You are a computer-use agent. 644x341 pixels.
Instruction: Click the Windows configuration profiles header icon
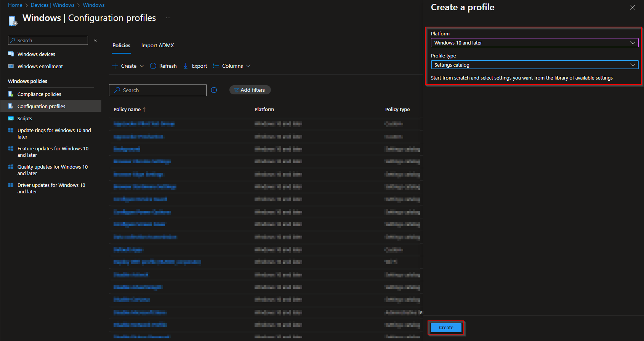click(x=13, y=20)
